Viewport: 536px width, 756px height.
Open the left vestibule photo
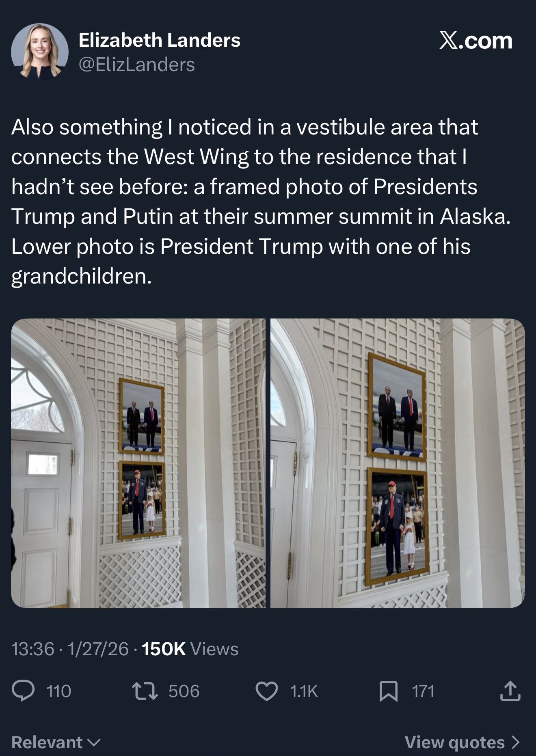(x=138, y=463)
